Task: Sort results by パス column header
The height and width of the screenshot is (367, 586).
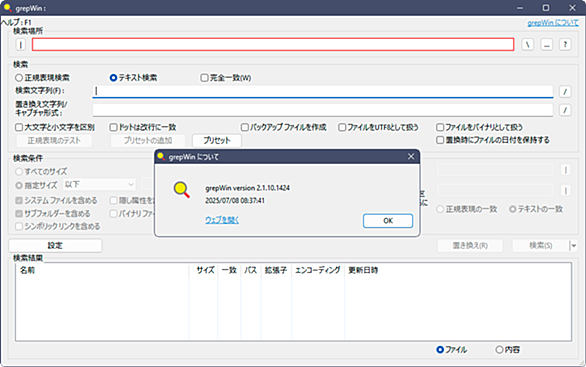Action: pyautogui.click(x=250, y=270)
